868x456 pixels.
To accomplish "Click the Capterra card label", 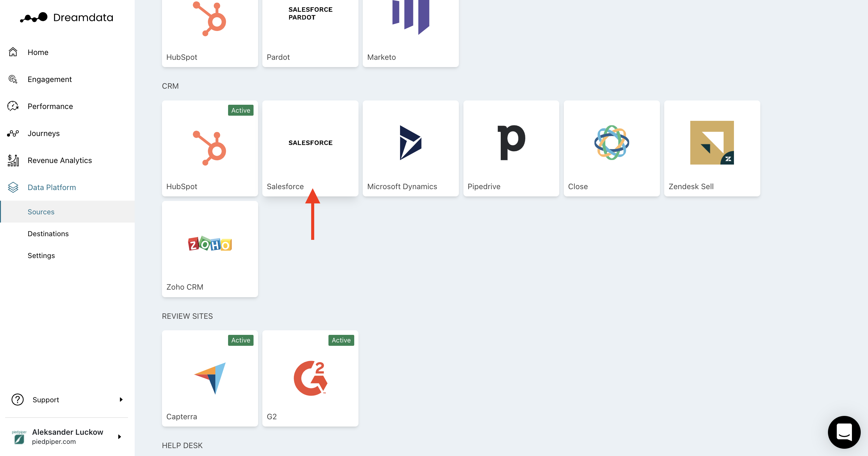I will [x=182, y=417].
